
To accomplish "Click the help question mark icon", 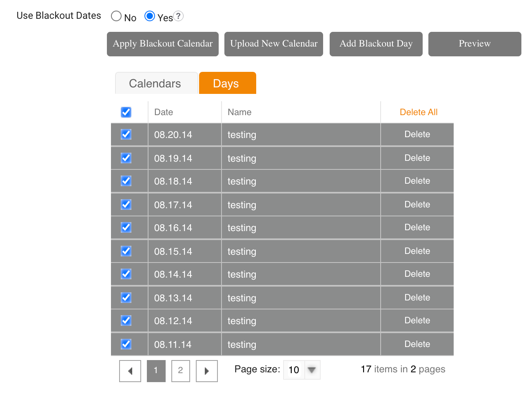I will click(x=178, y=16).
